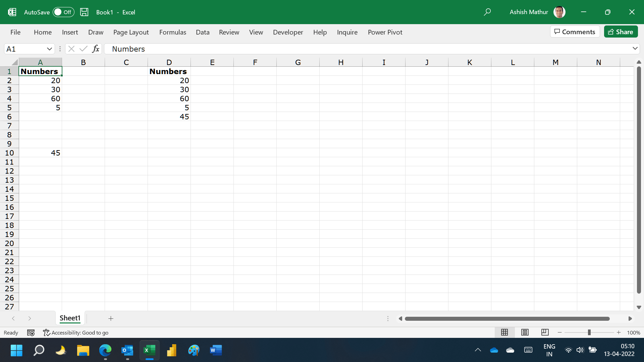Screen dimensions: 644x362
Task: Click next sheet navigation arrow
Action: (x=30, y=318)
